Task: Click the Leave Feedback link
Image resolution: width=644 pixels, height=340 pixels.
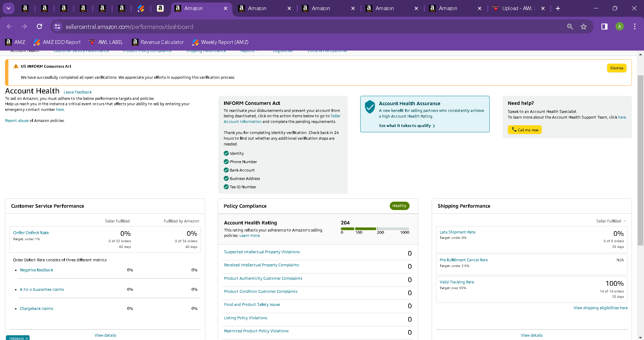Action: (77, 92)
